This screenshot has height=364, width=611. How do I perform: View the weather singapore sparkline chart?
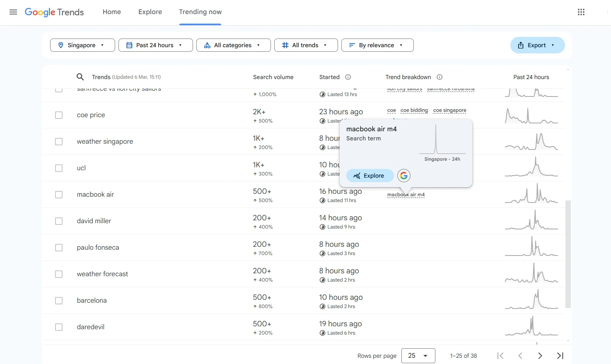click(531, 141)
